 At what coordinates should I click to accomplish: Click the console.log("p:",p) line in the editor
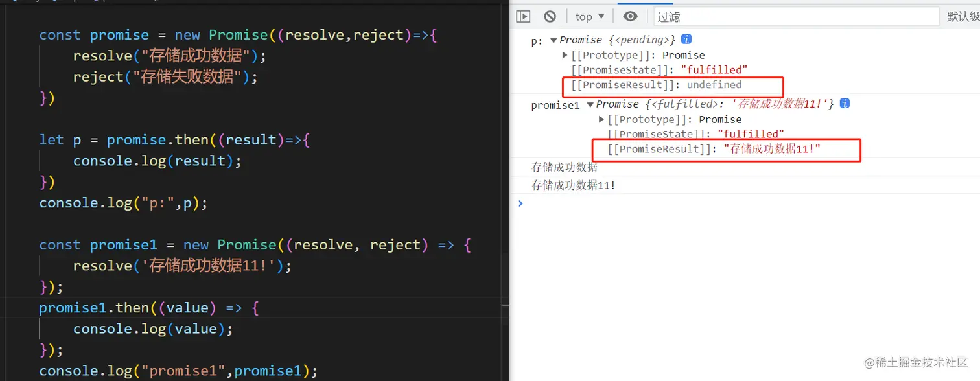tap(123, 203)
